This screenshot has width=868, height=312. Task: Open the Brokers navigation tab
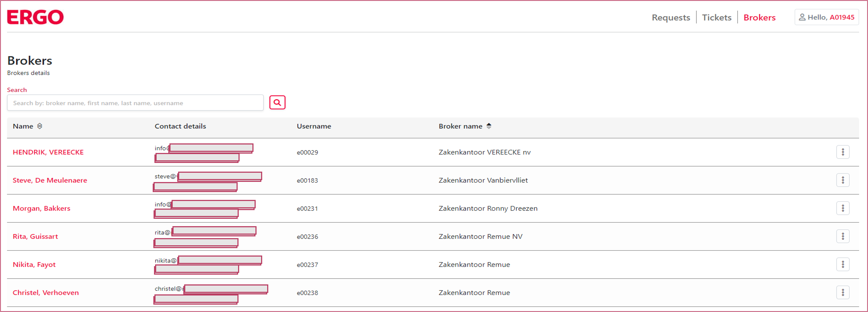[x=759, y=18]
